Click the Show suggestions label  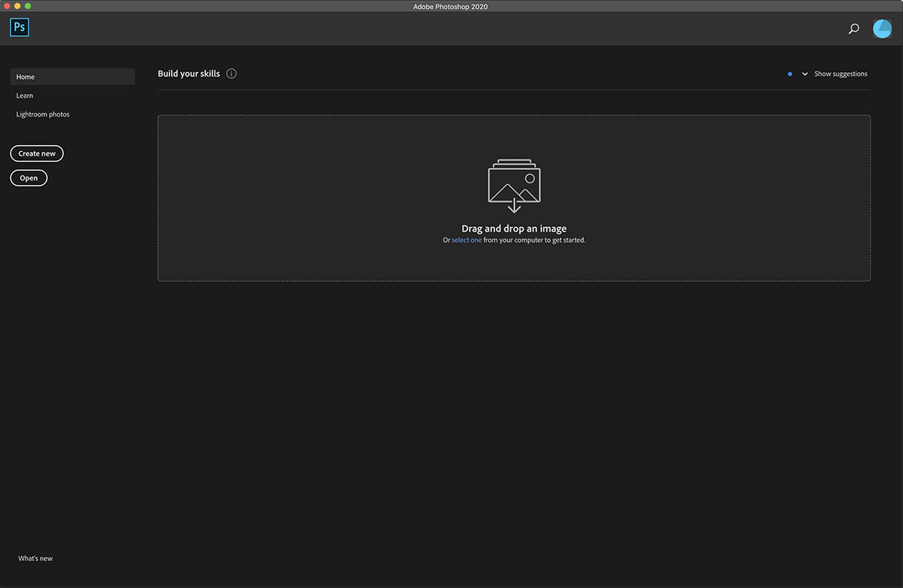click(x=841, y=74)
